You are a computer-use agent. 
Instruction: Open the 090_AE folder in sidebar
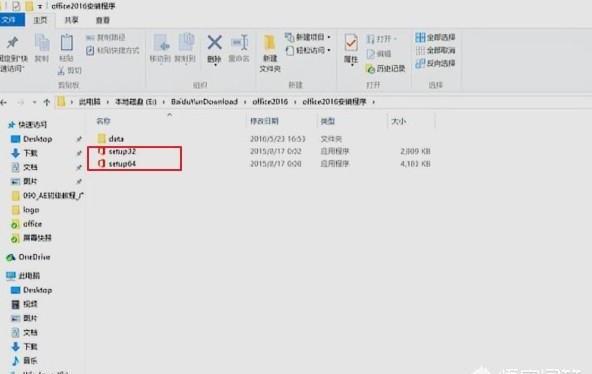(x=53, y=195)
